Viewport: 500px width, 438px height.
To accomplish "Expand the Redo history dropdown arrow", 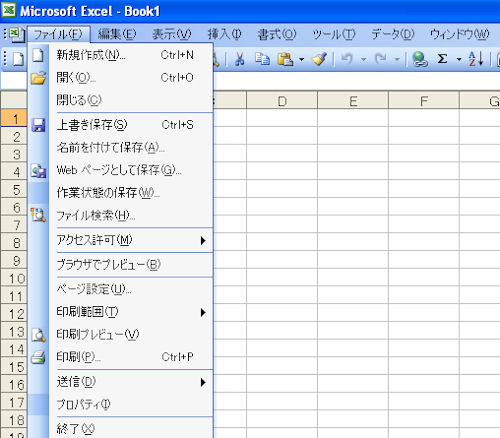I will click(x=397, y=59).
